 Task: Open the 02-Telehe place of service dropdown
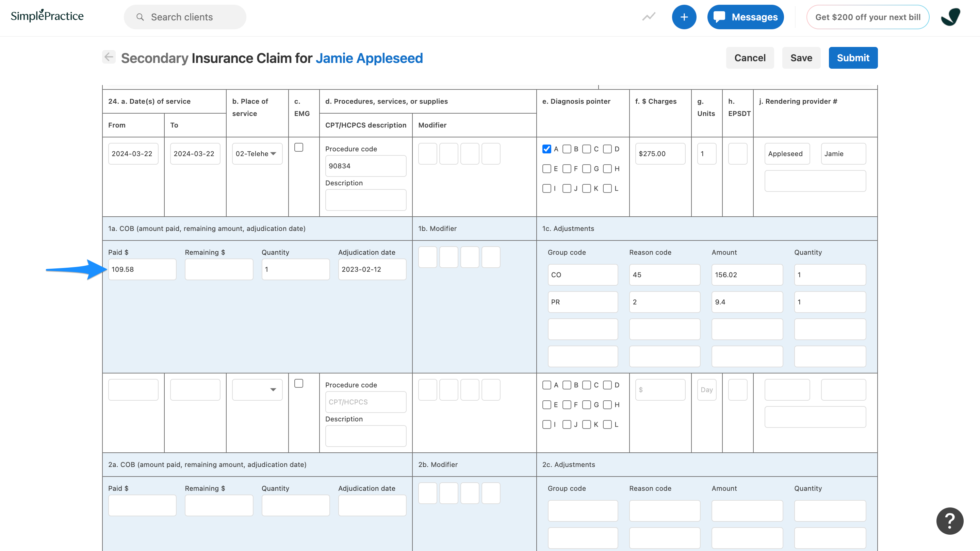coord(257,154)
